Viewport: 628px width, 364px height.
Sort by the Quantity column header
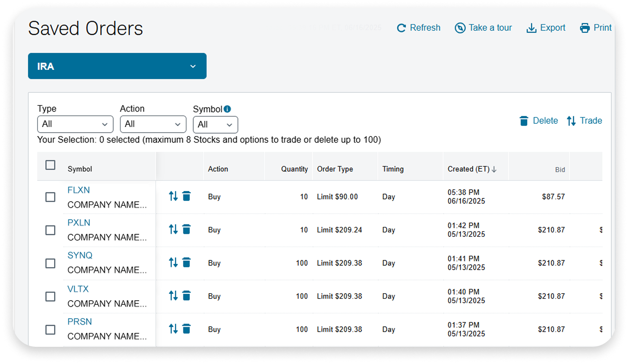[x=295, y=169]
